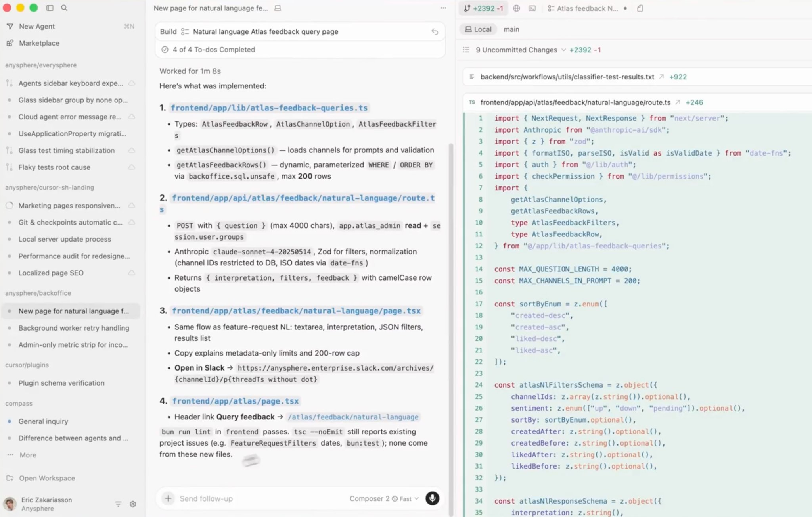Image resolution: width=812 pixels, height=517 pixels.
Task: Select the General inquiry agent
Action: point(71,421)
